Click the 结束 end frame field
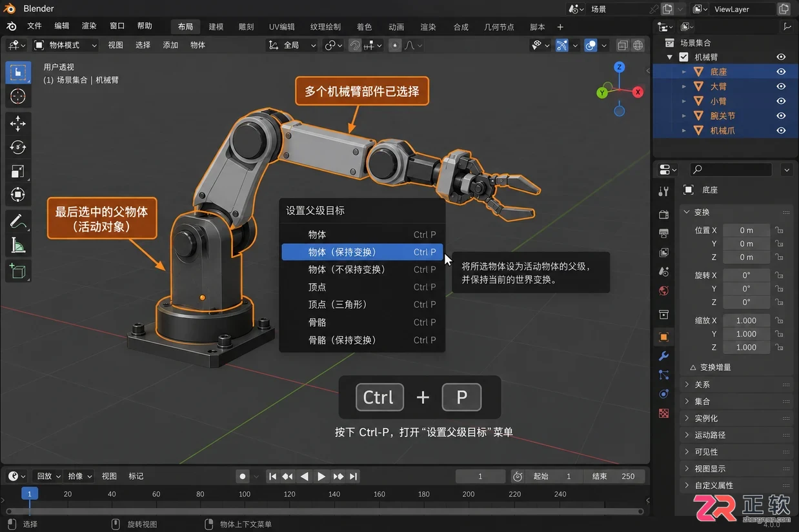This screenshot has width=799, height=532. (613, 477)
